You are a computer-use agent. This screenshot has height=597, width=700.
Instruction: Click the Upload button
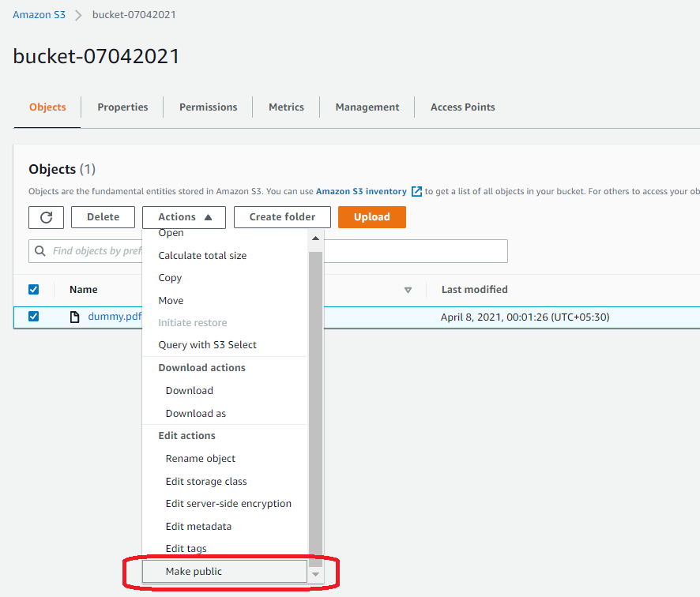pos(371,216)
